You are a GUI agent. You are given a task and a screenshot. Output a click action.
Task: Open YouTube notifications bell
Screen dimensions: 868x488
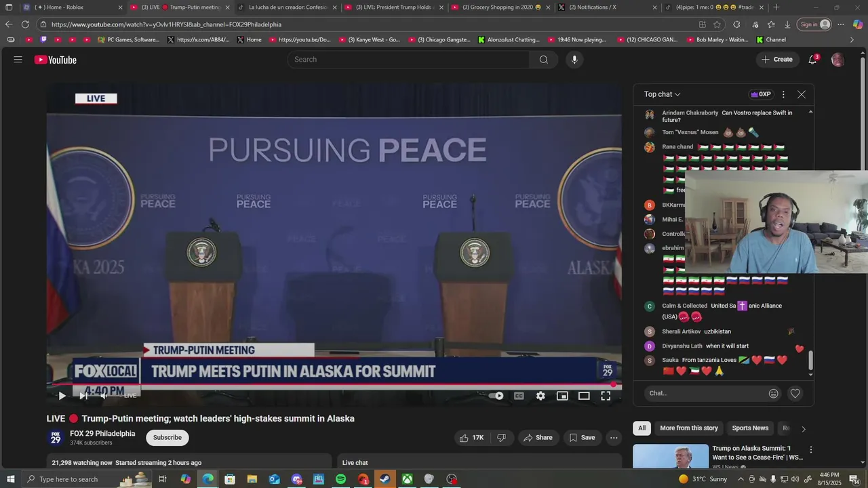tap(812, 60)
